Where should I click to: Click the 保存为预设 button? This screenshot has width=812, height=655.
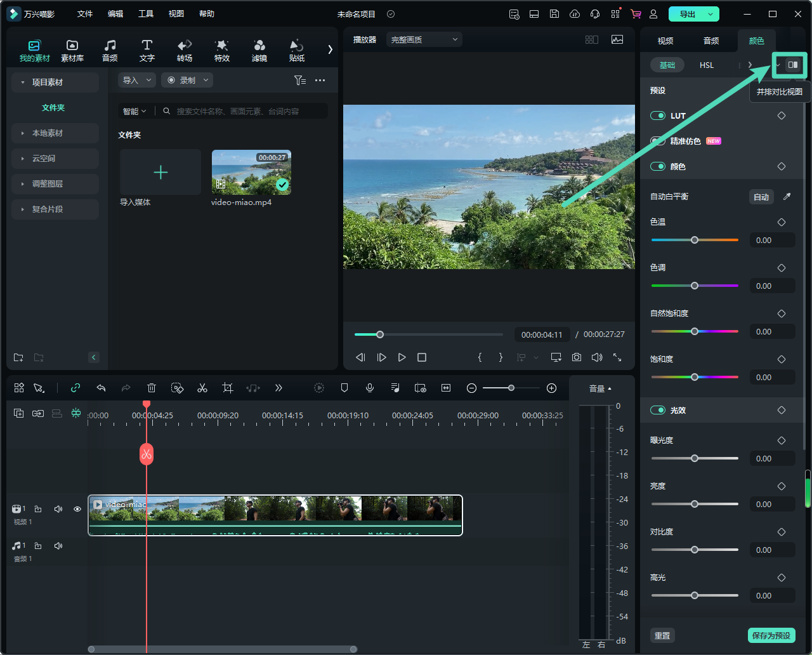tap(771, 635)
